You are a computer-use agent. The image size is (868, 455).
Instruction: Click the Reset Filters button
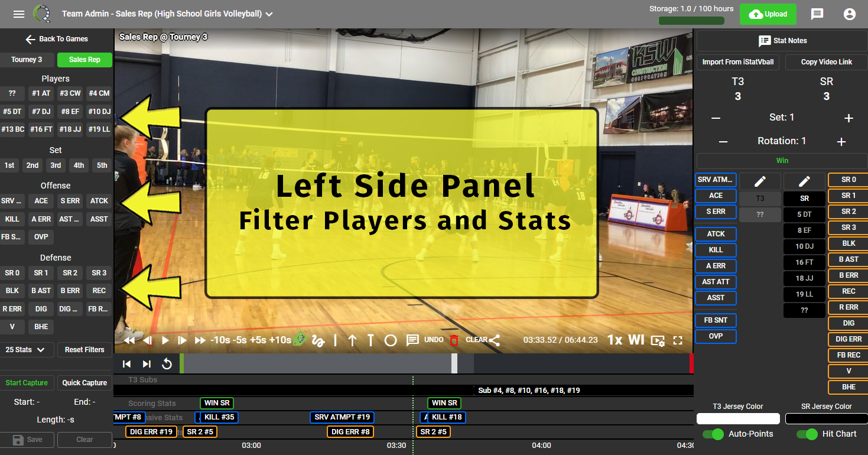pos(84,350)
